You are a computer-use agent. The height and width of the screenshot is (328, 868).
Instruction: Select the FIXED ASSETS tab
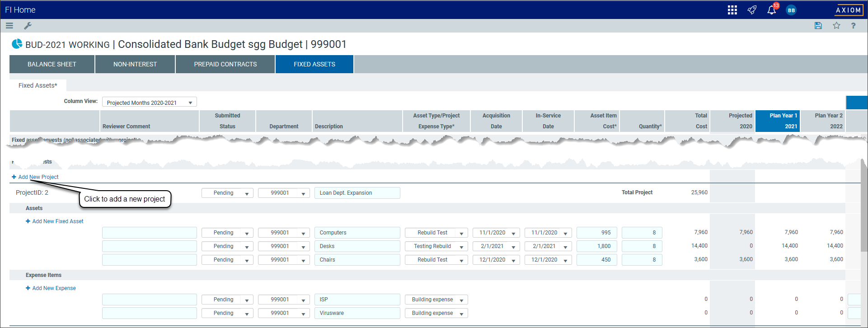[314, 64]
